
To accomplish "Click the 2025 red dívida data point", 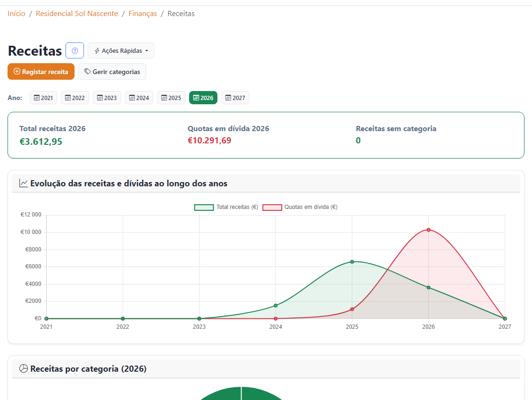I will click(352, 309).
